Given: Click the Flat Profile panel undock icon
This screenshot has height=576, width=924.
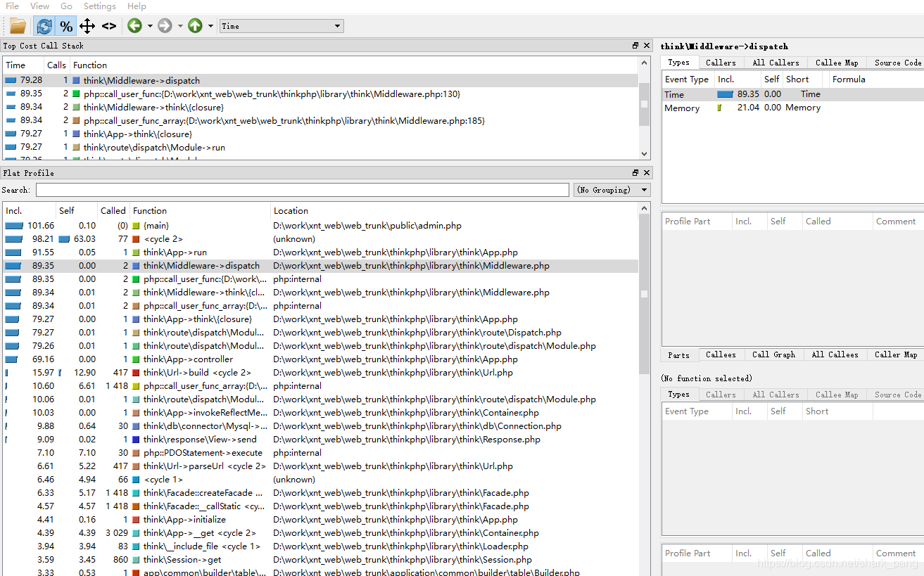Looking at the screenshot, I should (x=635, y=172).
